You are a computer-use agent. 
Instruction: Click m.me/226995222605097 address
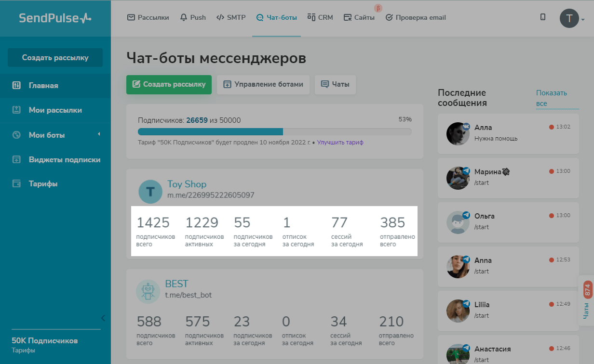point(211,195)
